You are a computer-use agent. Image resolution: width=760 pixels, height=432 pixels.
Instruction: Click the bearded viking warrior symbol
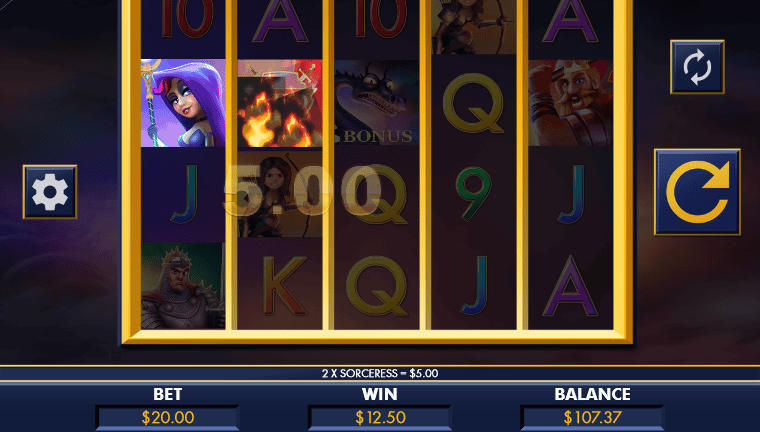tap(570, 103)
